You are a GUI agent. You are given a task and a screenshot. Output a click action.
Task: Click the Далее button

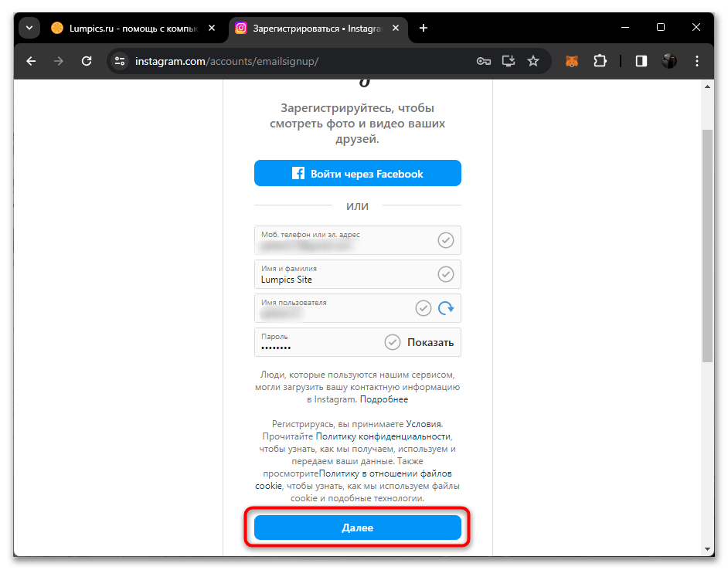pos(358,528)
